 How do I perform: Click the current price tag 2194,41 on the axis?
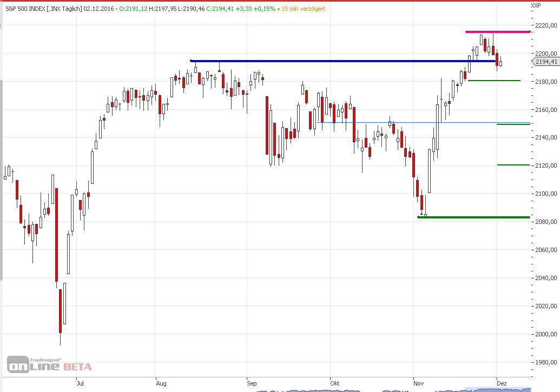546,62
